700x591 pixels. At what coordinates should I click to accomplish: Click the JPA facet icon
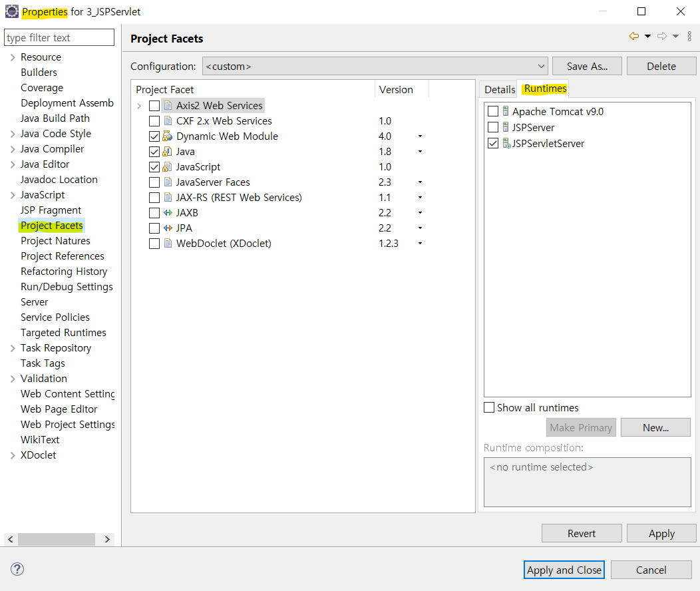click(168, 228)
